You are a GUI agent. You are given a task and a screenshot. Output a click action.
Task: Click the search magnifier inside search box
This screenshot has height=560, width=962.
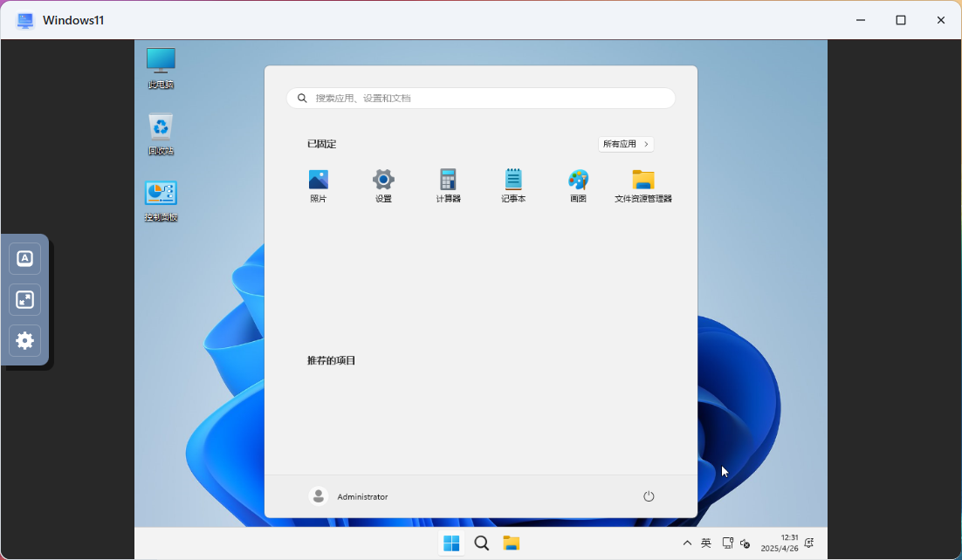coord(302,99)
